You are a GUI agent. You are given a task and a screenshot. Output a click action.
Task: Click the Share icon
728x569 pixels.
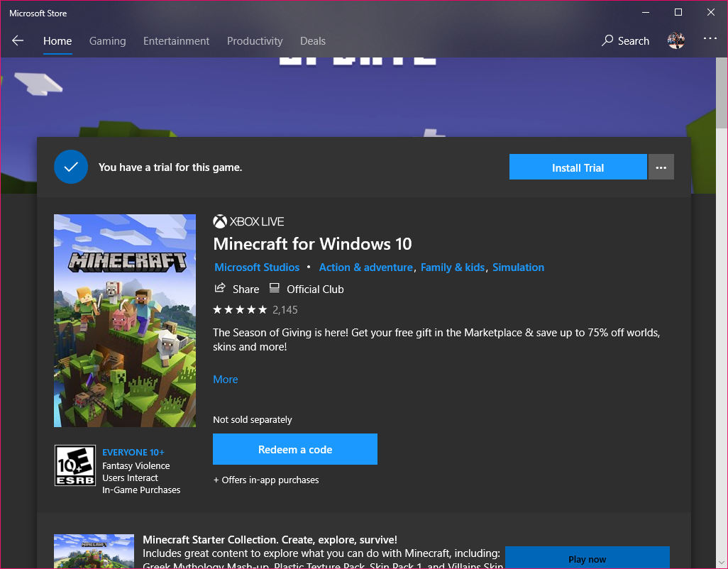[x=220, y=288]
